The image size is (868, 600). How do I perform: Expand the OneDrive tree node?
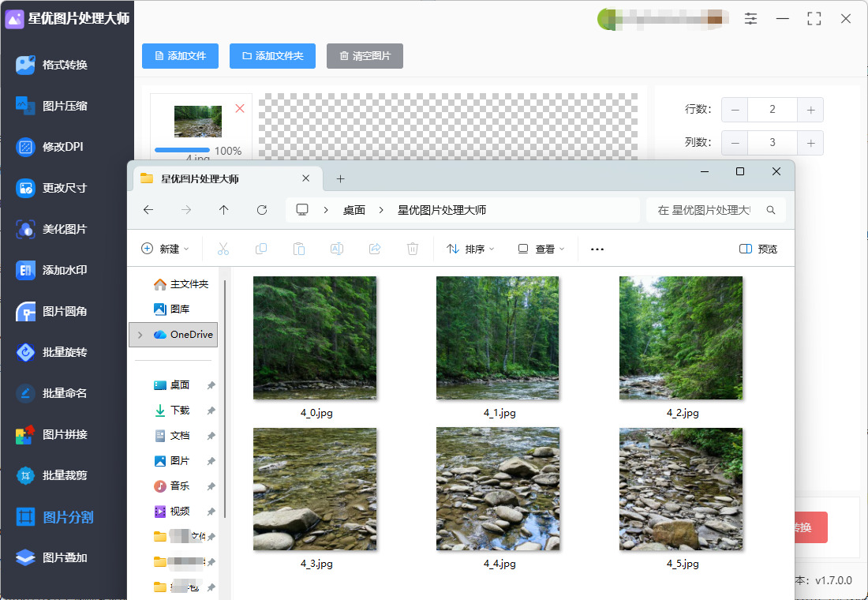(140, 335)
